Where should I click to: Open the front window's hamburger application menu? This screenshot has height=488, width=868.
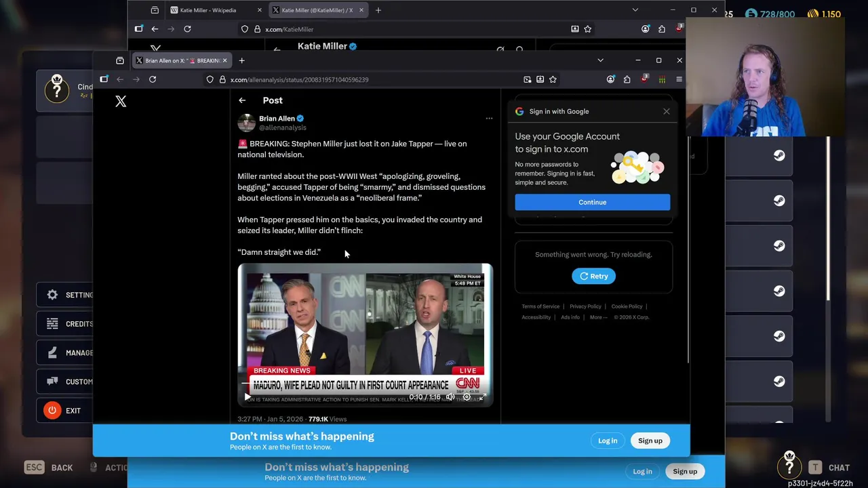point(679,79)
